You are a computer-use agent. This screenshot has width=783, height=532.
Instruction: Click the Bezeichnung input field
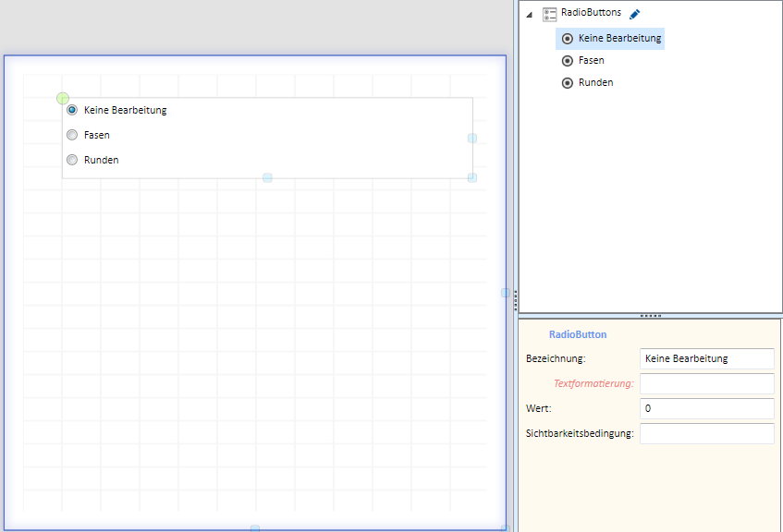click(706, 359)
